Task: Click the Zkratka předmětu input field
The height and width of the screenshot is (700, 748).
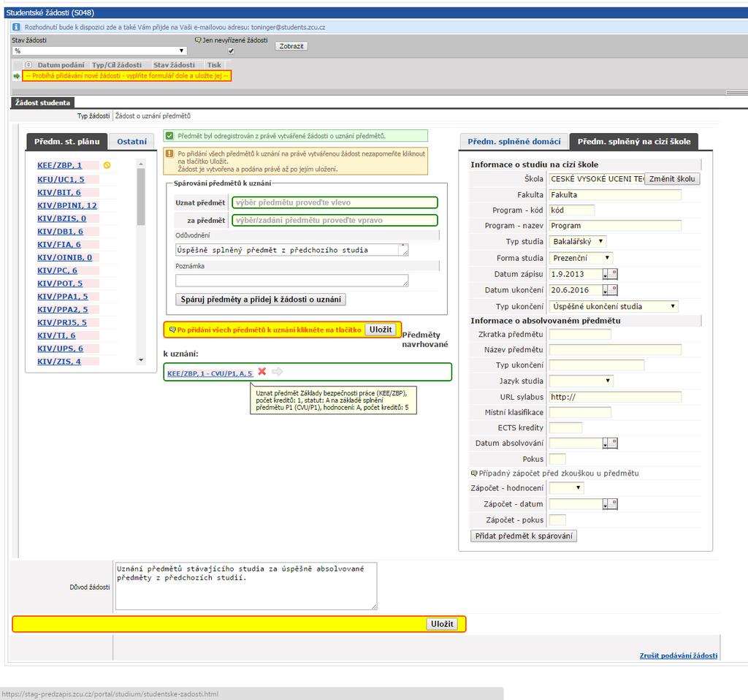Action: (579, 334)
